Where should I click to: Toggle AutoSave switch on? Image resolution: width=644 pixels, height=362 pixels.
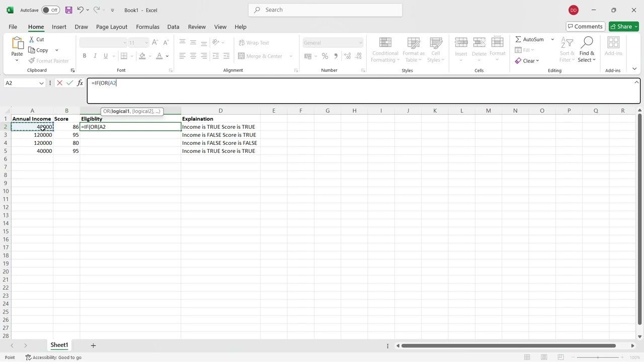point(50,10)
